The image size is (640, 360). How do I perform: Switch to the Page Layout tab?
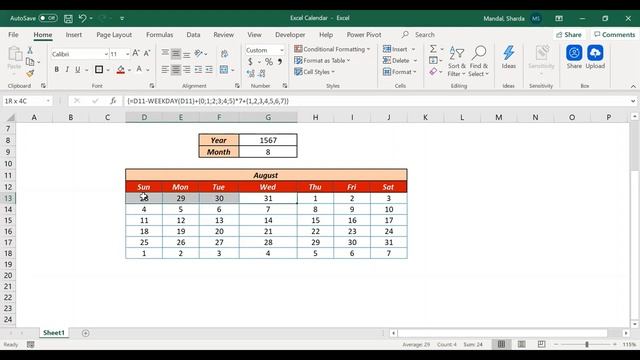point(114,35)
